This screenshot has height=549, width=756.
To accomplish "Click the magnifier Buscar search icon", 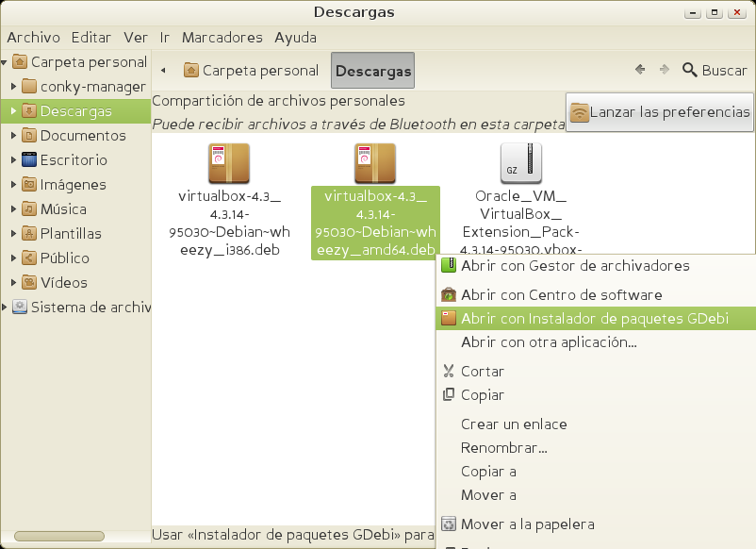I will click(x=690, y=70).
